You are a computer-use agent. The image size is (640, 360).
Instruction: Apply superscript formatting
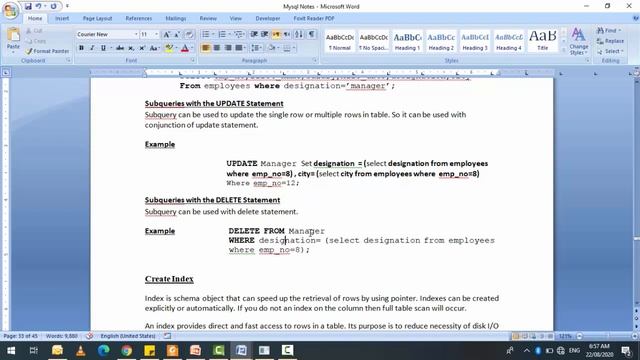(x=142, y=48)
